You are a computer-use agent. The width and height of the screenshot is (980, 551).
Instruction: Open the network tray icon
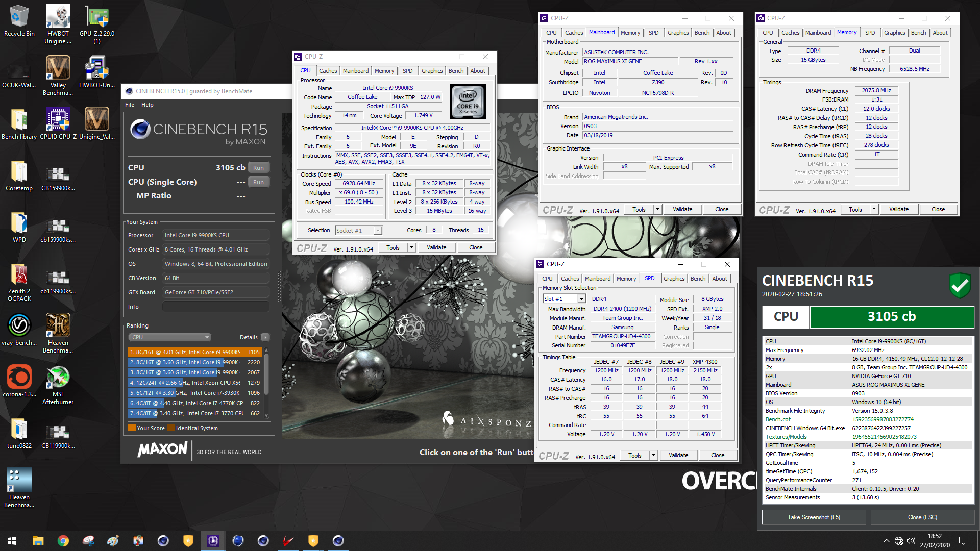[899, 541]
